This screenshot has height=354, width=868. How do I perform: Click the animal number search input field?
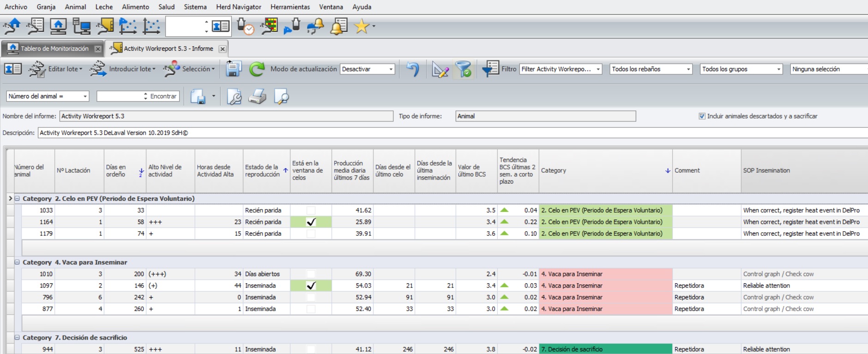pyautogui.click(x=120, y=96)
